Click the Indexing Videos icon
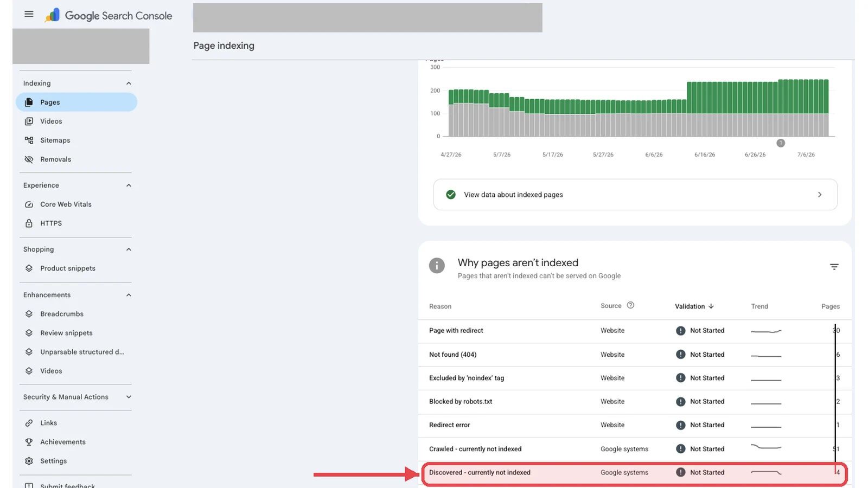The image size is (868, 488). [29, 121]
